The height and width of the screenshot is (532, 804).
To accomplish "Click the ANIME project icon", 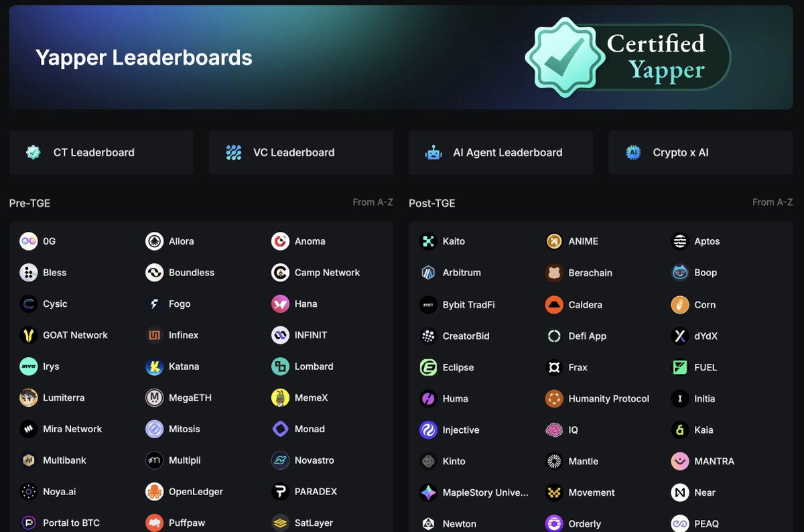I will point(554,241).
